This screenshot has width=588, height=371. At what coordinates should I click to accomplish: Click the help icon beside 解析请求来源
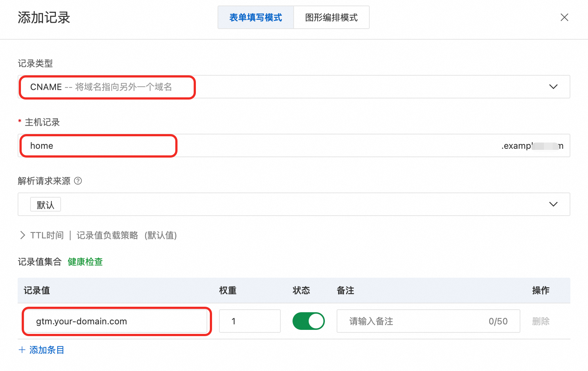tap(78, 181)
